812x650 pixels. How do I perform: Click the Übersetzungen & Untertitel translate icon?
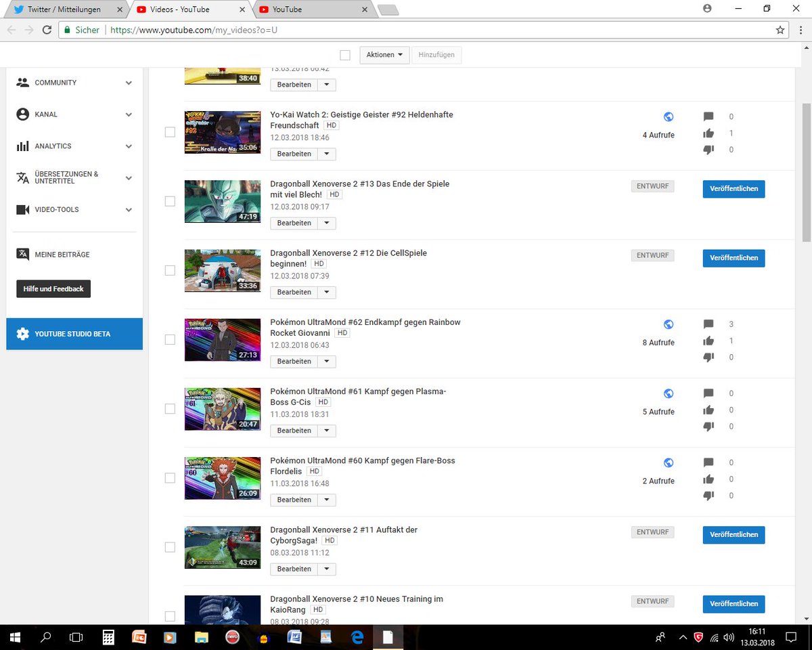23,177
